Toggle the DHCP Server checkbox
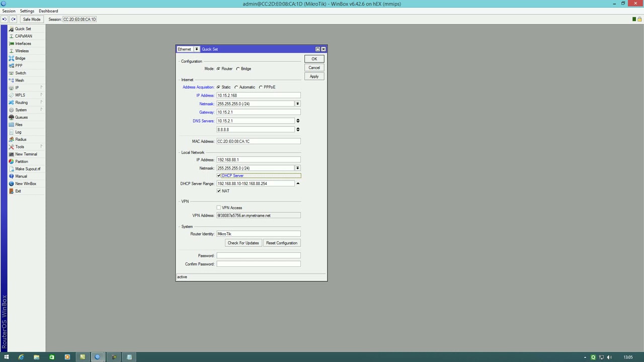This screenshot has height=362, width=644. (x=219, y=175)
